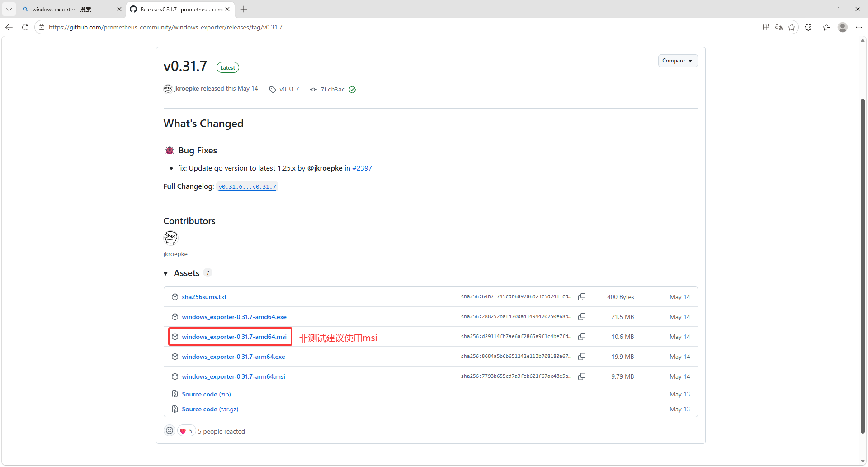Show commit verification status checkmark
Viewport: 868px width, 467px height.
[x=352, y=89]
